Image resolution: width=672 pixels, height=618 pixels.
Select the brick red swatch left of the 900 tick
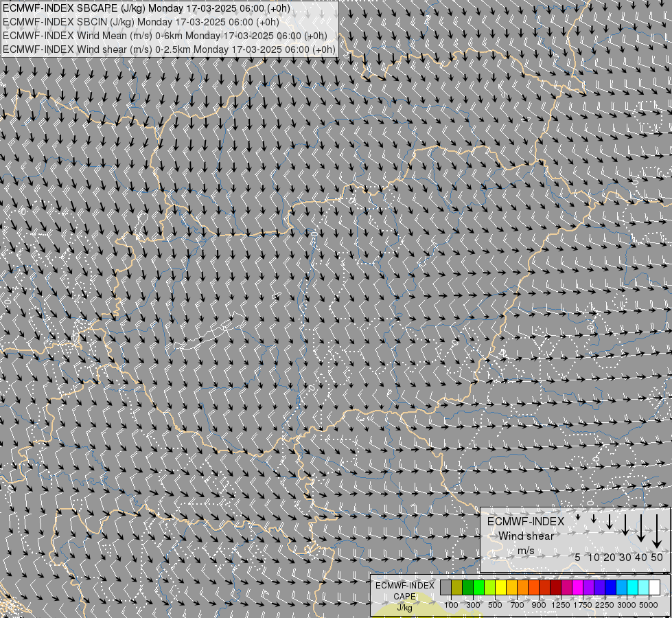(545, 587)
